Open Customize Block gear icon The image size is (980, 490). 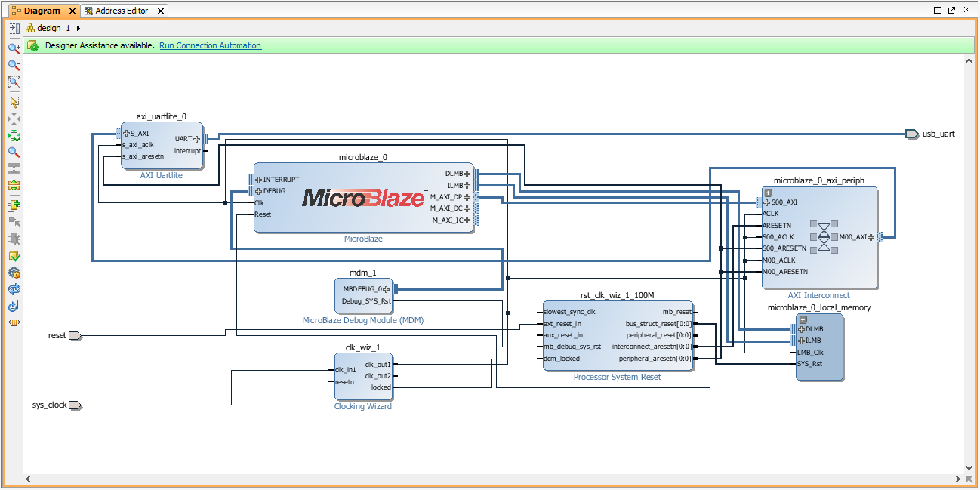tap(14, 273)
